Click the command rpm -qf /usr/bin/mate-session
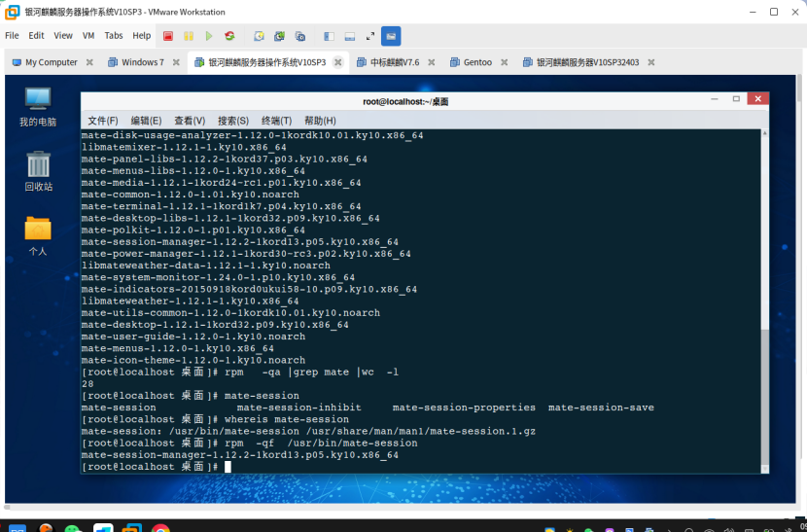Viewport: 807px width, 532px height. pos(321,443)
